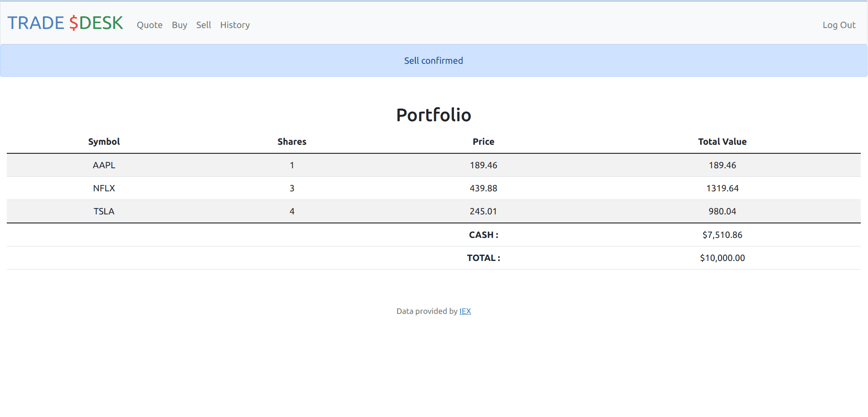Image resolution: width=868 pixels, height=417 pixels.
Task: Select the TSLA symbol cell
Action: [104, 211]
